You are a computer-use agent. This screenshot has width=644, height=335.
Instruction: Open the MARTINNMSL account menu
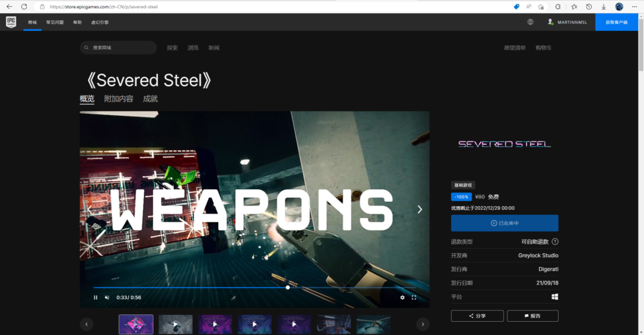[567, 22]
